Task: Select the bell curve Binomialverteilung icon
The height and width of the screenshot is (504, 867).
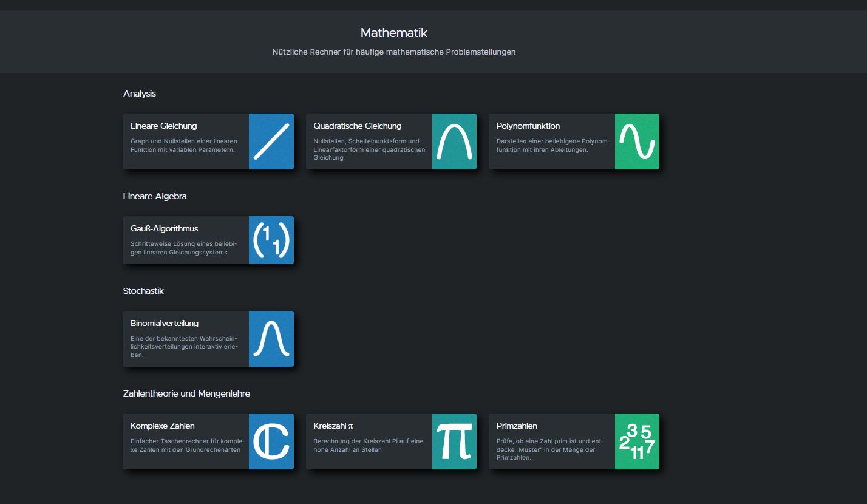Action: point(271,339)
